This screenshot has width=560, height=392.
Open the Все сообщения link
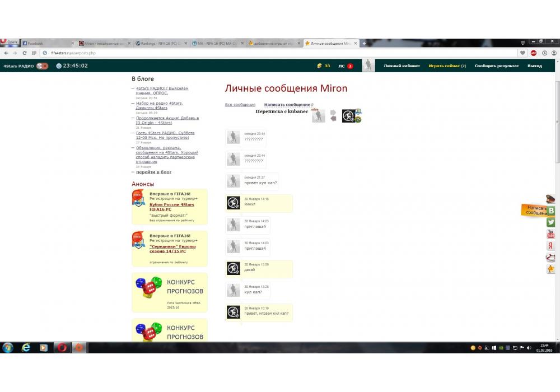click(240, 105)
